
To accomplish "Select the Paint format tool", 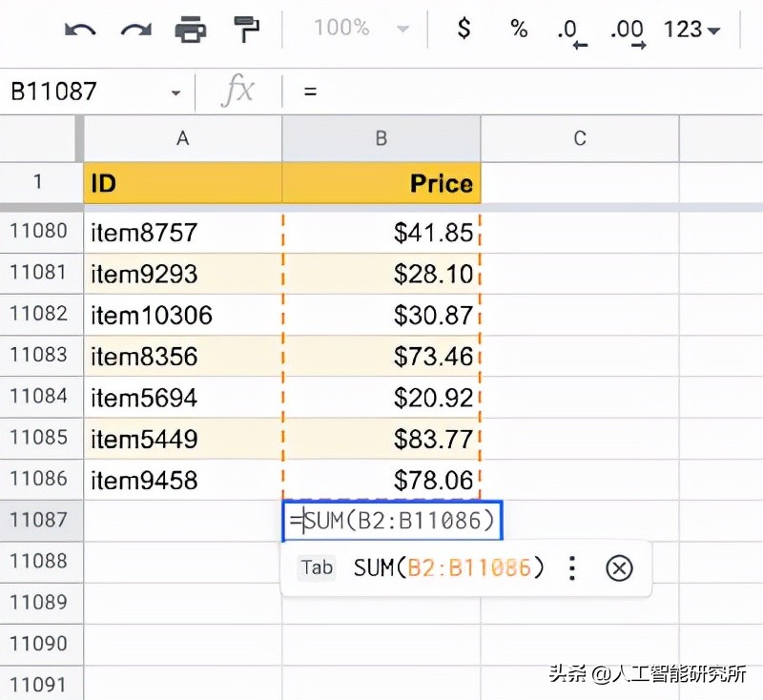I will (x=246, y=30).
